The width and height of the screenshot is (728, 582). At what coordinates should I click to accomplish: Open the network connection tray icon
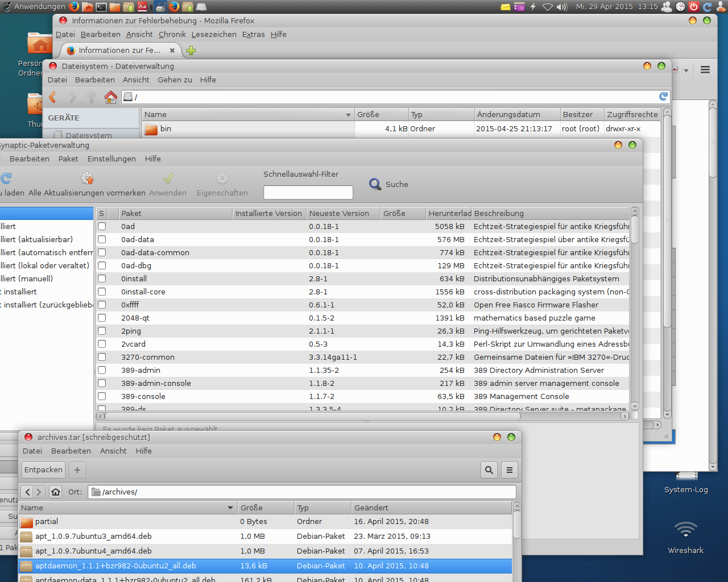point(548,7)
